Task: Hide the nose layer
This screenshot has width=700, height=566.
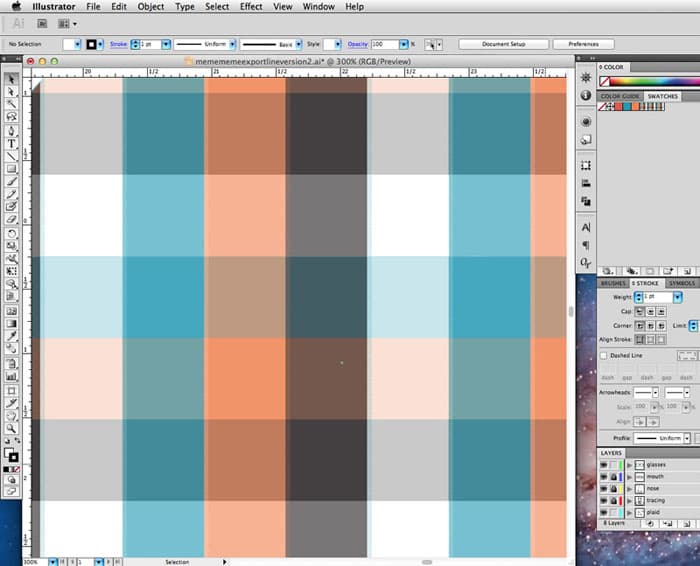Action: (x=604, y=489)
